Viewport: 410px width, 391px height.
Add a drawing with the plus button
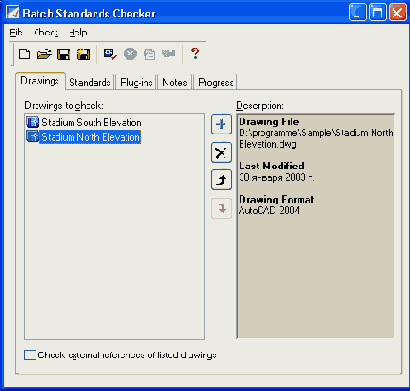click(221, 124)
